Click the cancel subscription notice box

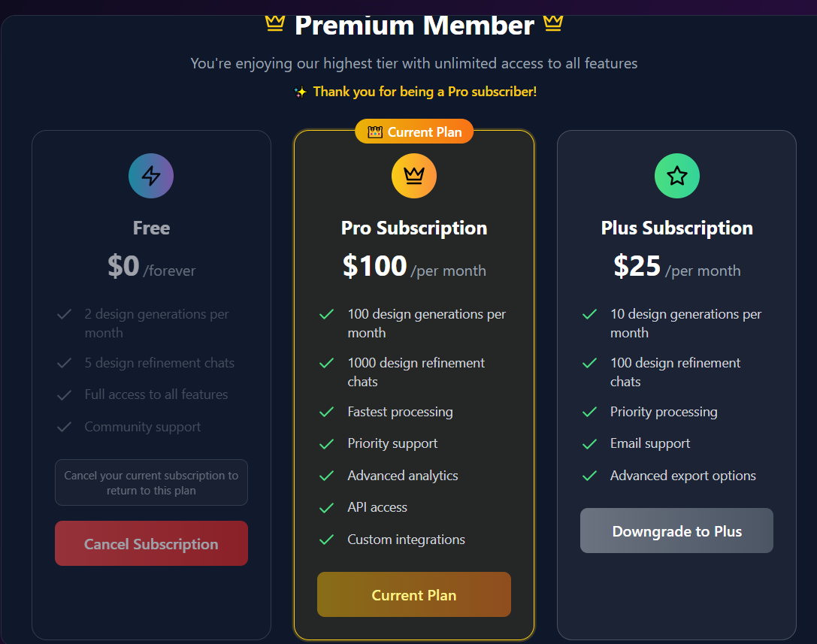(x=151, y=482)
